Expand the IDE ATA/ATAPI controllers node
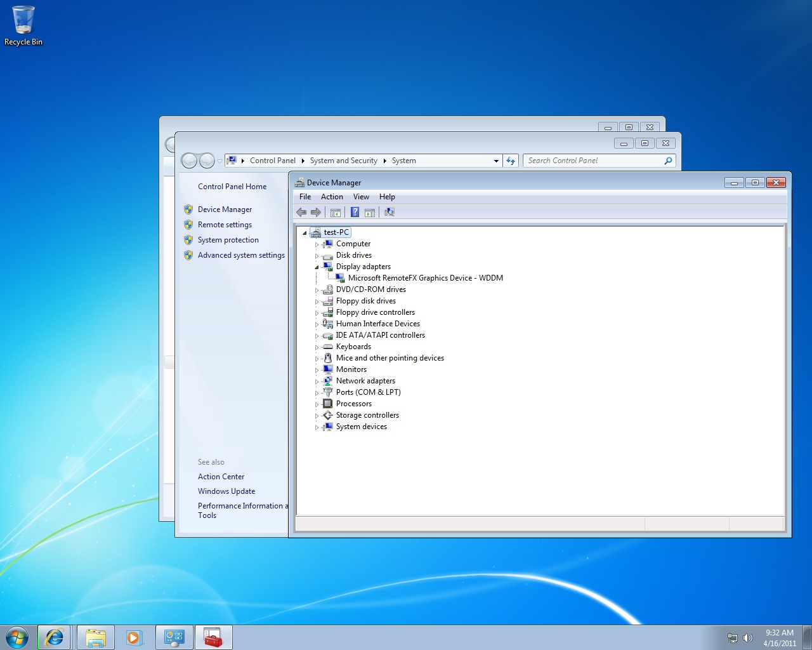812x650 pixels. click(317, 336)
